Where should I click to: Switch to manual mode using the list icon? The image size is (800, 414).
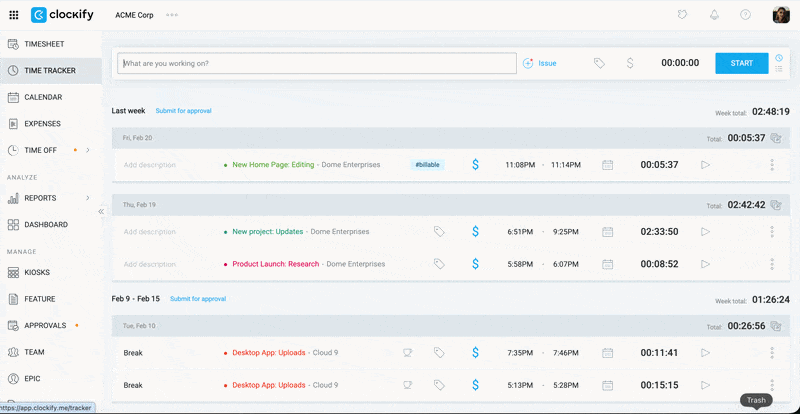(779, 69)
